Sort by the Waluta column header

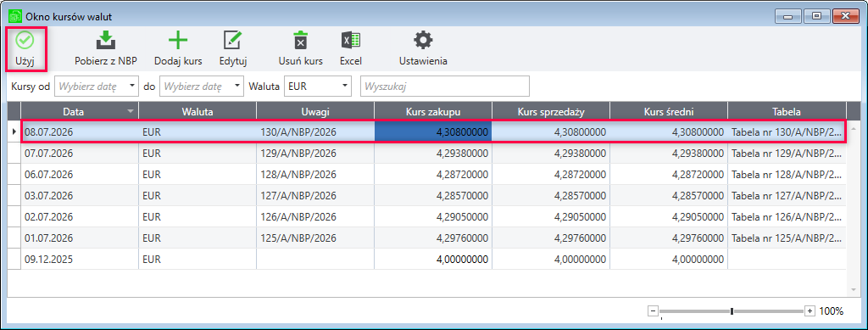click(x=198, y=112)
